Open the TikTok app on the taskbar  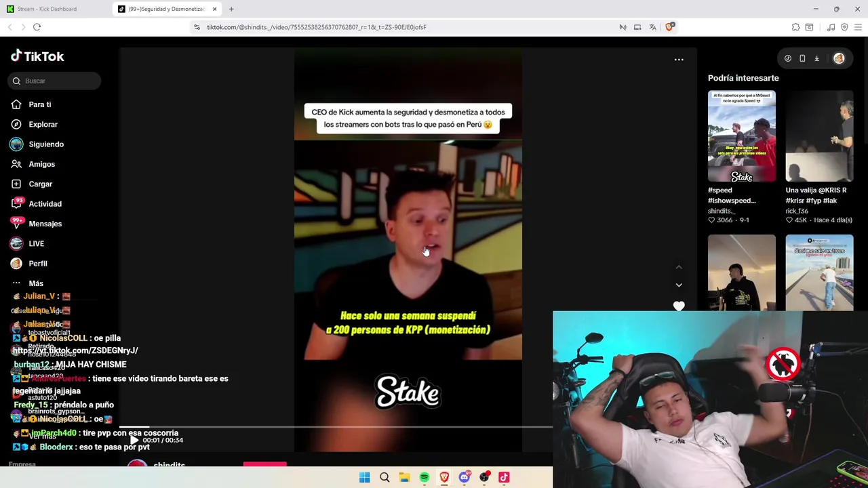click(x=504, y=477)
